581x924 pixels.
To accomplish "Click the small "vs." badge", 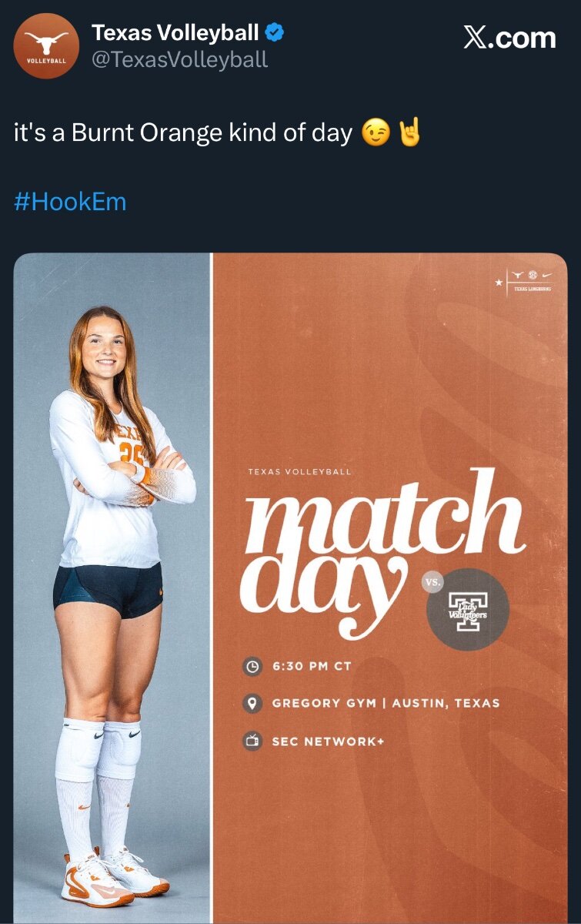I will tap(433, 582).
